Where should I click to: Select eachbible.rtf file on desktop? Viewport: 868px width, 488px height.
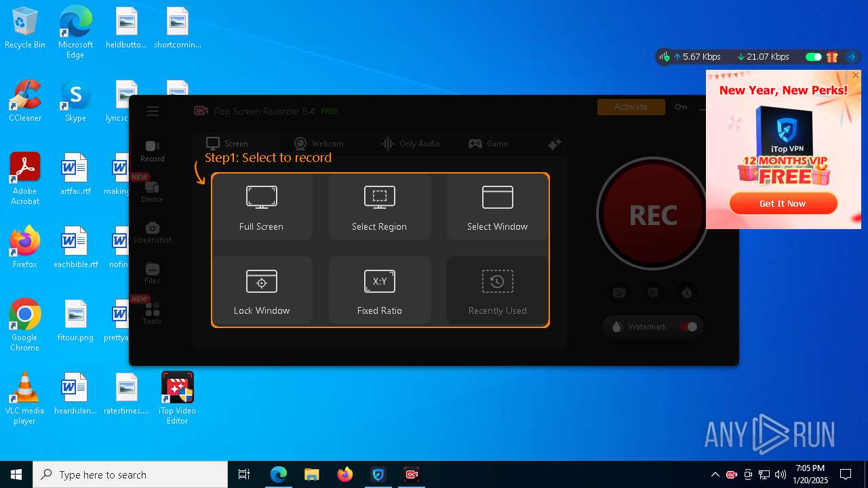[75, 248]
